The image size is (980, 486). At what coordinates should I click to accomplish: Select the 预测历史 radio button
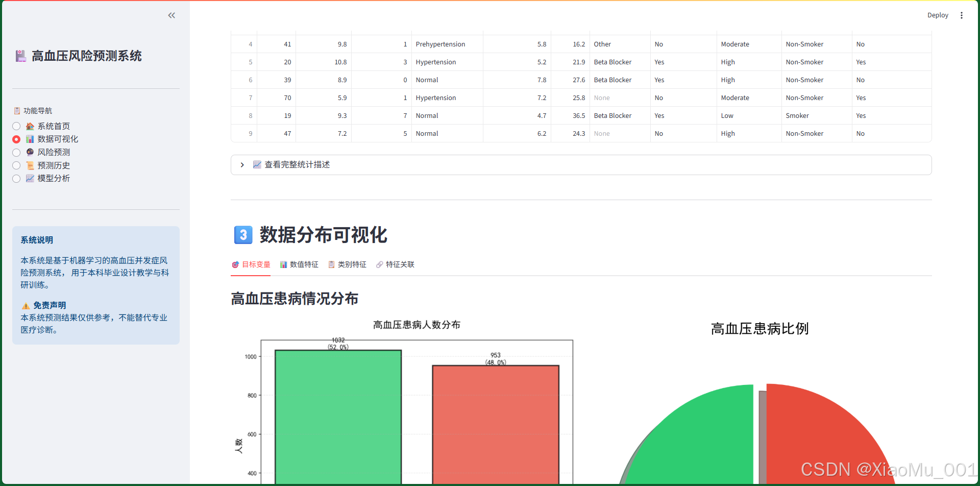[x=16, y=165]
